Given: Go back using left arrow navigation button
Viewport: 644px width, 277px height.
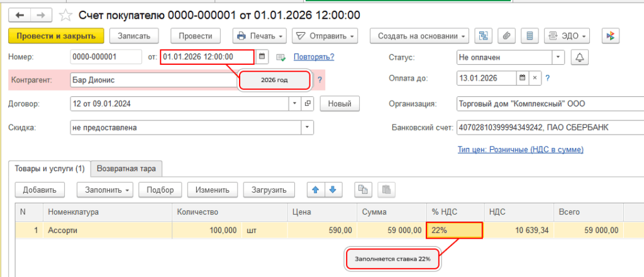Looking at the screenshot, I should point(20,14).
